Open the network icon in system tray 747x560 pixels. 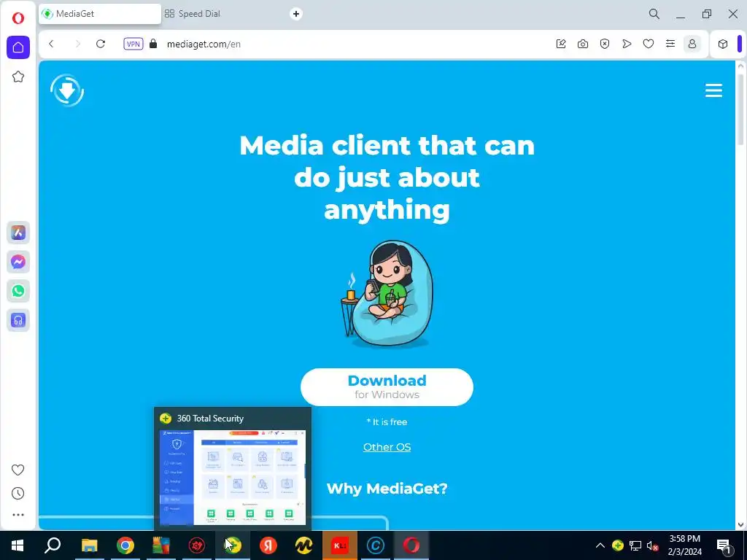click(635, 545)
